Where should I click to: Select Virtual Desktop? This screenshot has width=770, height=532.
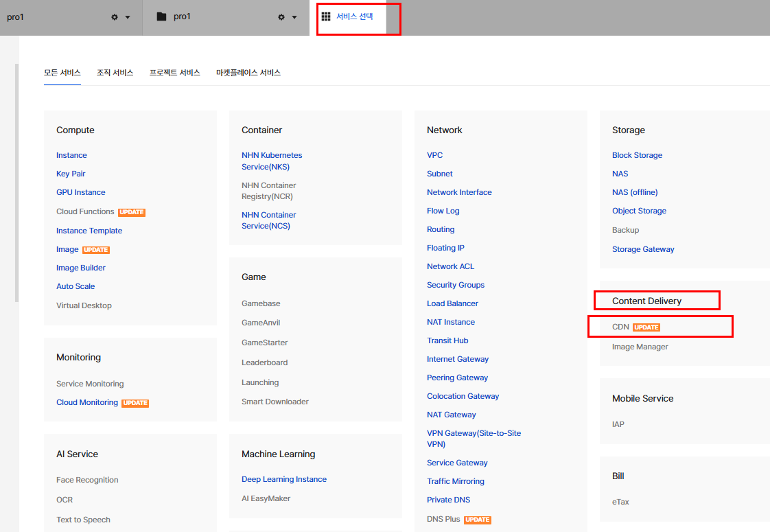click(84, 305)
